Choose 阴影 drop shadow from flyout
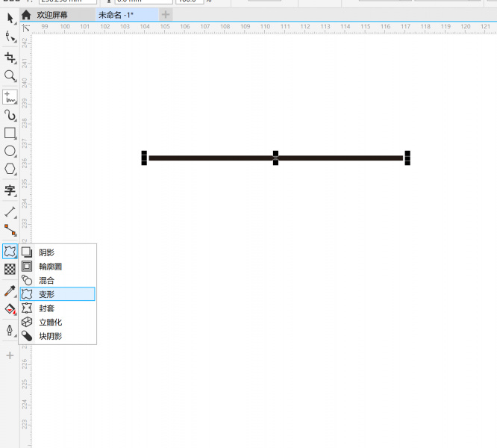Image resolution: width=497 pixels, height=448 pixels. tap(57, 252)
